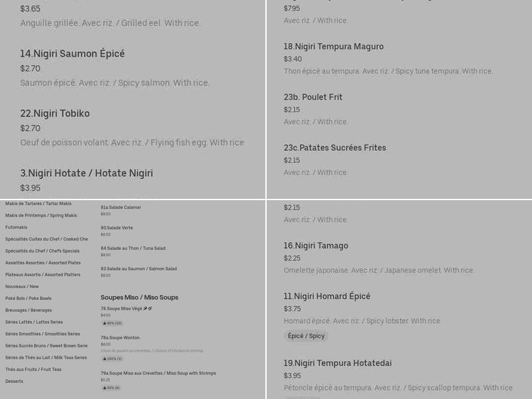Select 81a.Salade Calamar item

pos(121,207)
